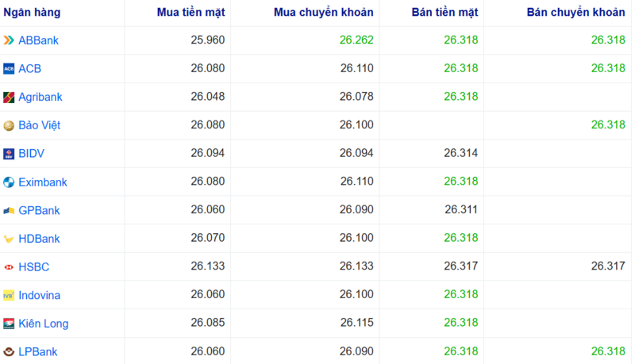Sort by Bán tiền mặt column header

(444, 13)
